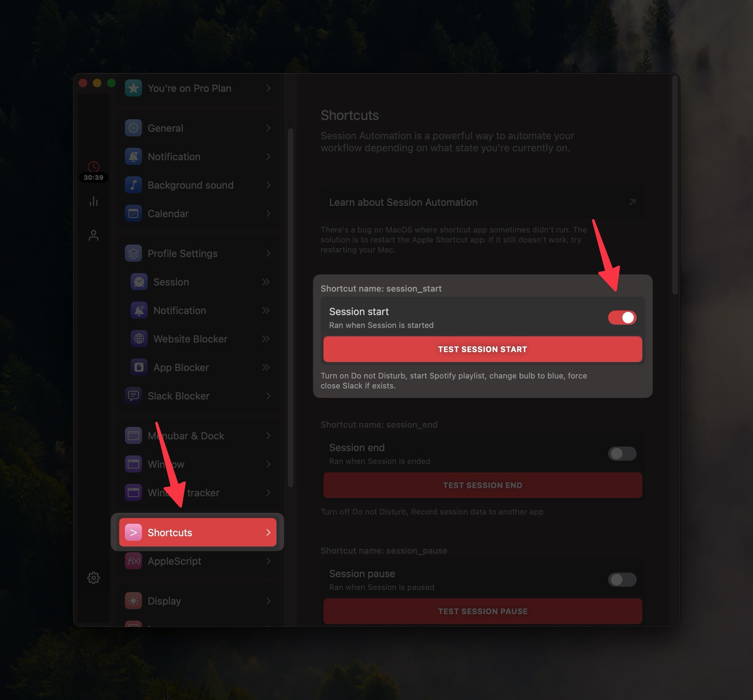Turn on the Session pause toggle
This screenshot has width=753, height=700.
[x=622, y=580]
